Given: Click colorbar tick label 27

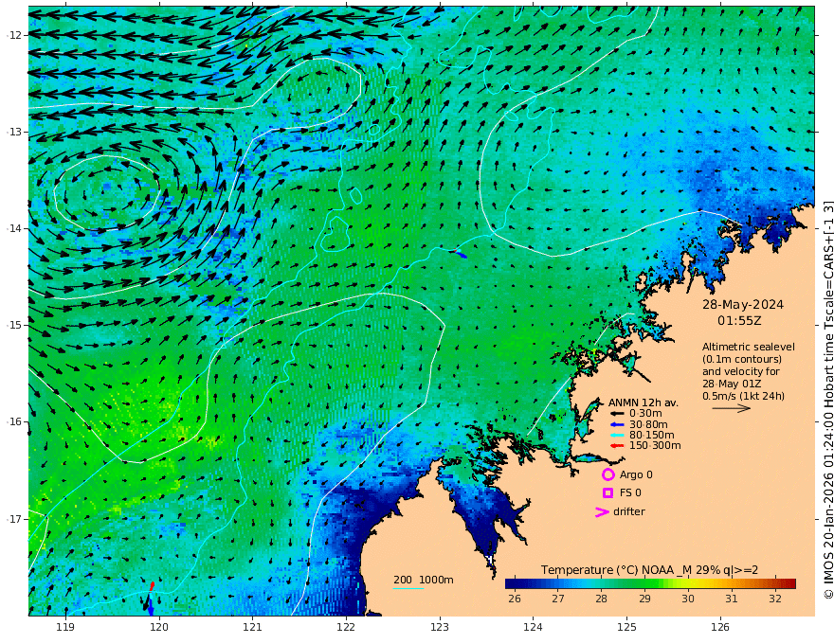Looking at the screenshot, I should 558,599.
